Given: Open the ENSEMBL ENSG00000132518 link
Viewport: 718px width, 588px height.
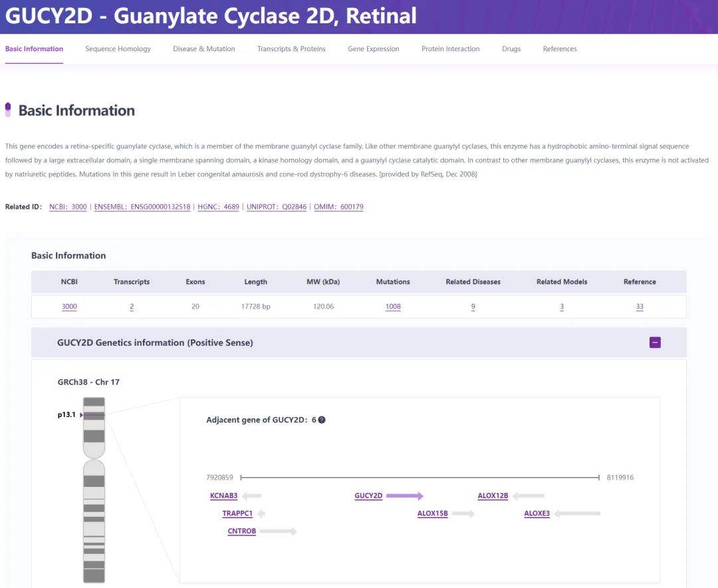Looking at the screenshot, I should [x=142, y=207].
